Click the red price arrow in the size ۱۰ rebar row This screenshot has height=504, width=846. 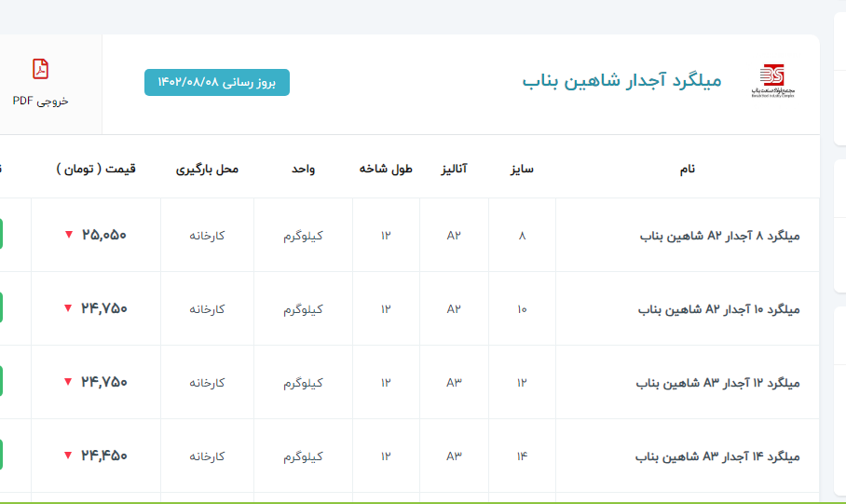[68, 308]
